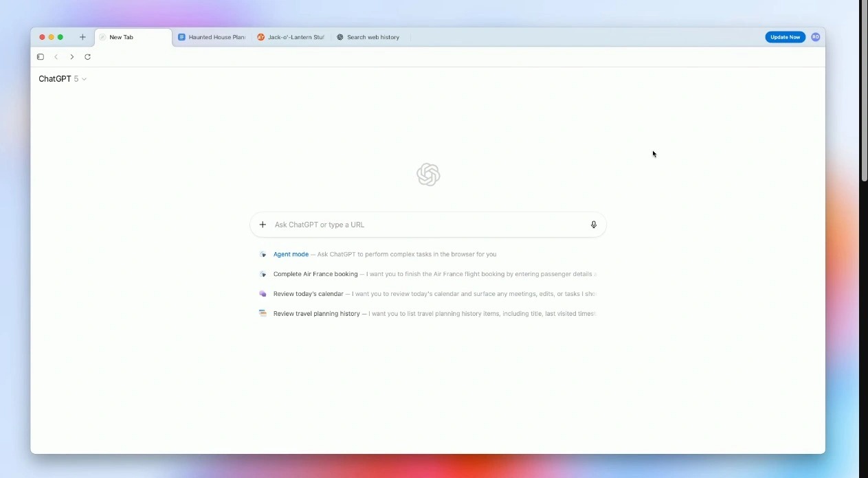This screenshot has width=868, height=478.
Task: Select the Agent mode suggestion
Action: tap(291, 254)
